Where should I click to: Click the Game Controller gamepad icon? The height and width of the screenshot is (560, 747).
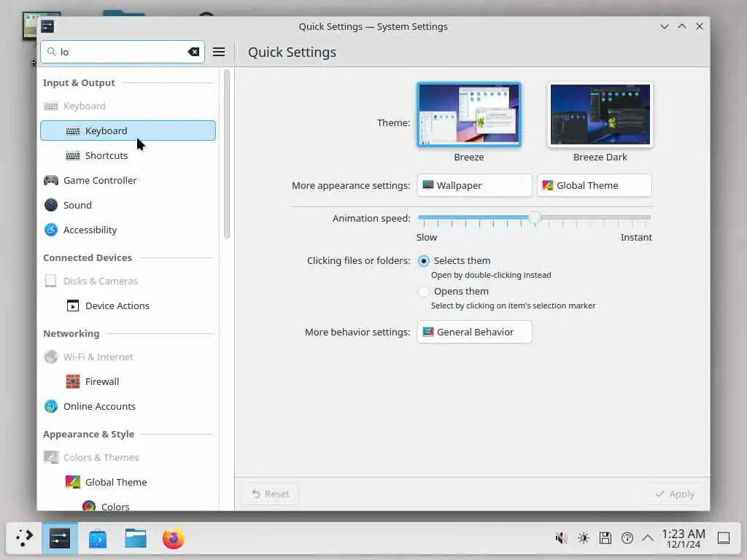click(51, 181)
